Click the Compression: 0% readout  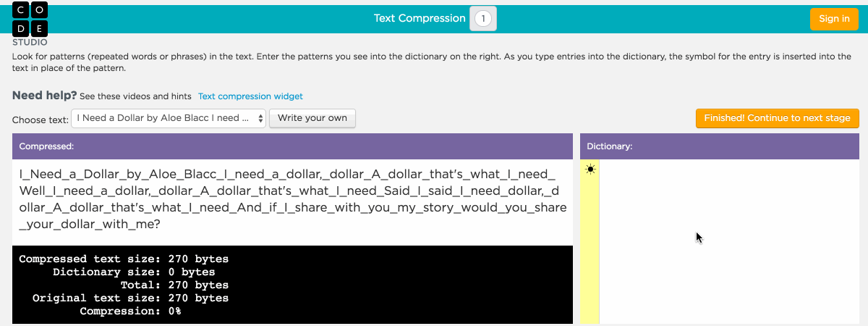click(130, 312)
